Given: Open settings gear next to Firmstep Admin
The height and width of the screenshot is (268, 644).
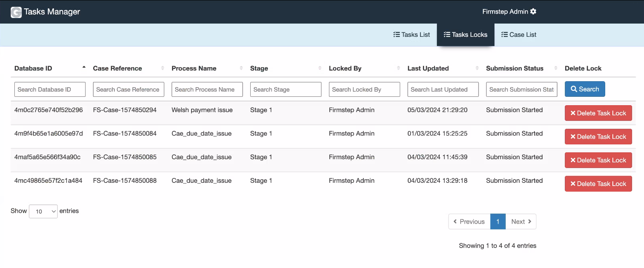Looking at the screenshot, I should point(533,12).
